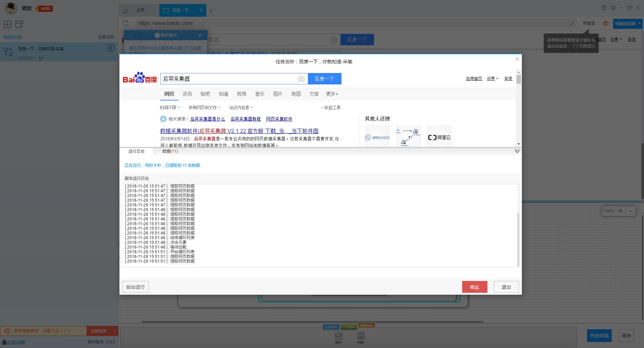Click the 立即购买 button
Image resolution: width=644 pixels, height=348 pixels.
tap(99, 331)
